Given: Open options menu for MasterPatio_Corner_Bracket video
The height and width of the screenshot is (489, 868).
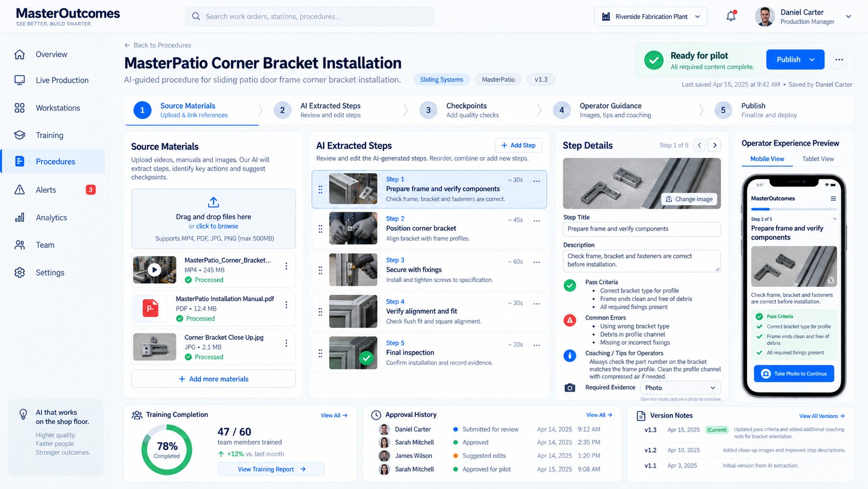Looking at the screenshot, I should point(286,266).
